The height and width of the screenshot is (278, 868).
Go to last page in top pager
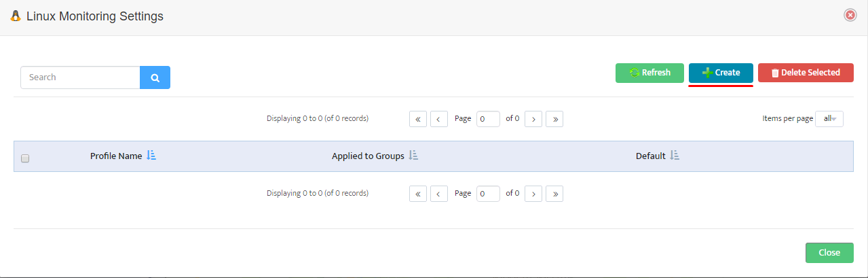(554, 119)
